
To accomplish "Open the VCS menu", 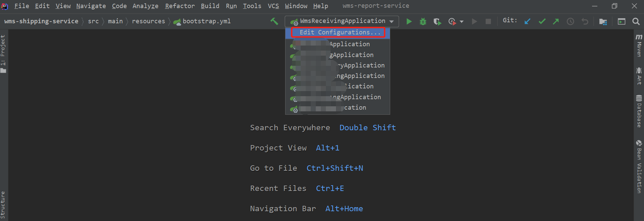I will click(x=273, y=6).
